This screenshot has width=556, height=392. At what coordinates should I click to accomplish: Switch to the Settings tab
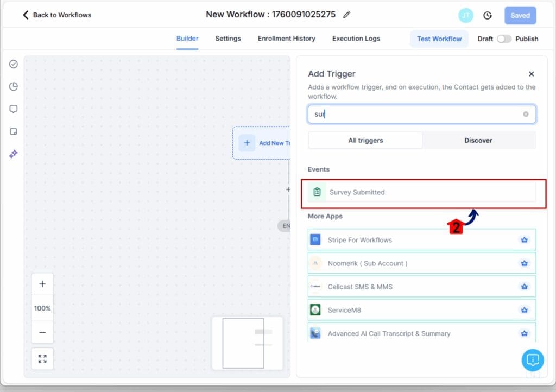coord(228,39)
